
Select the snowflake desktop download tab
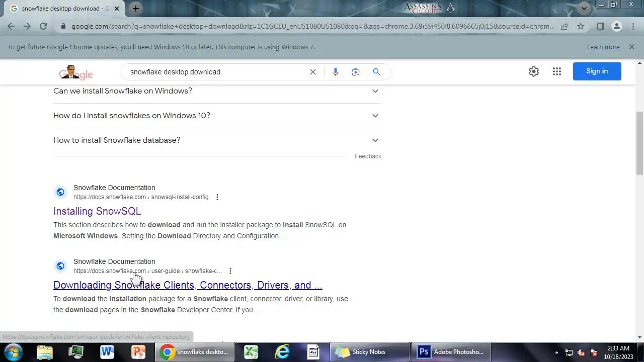[65, 9]
